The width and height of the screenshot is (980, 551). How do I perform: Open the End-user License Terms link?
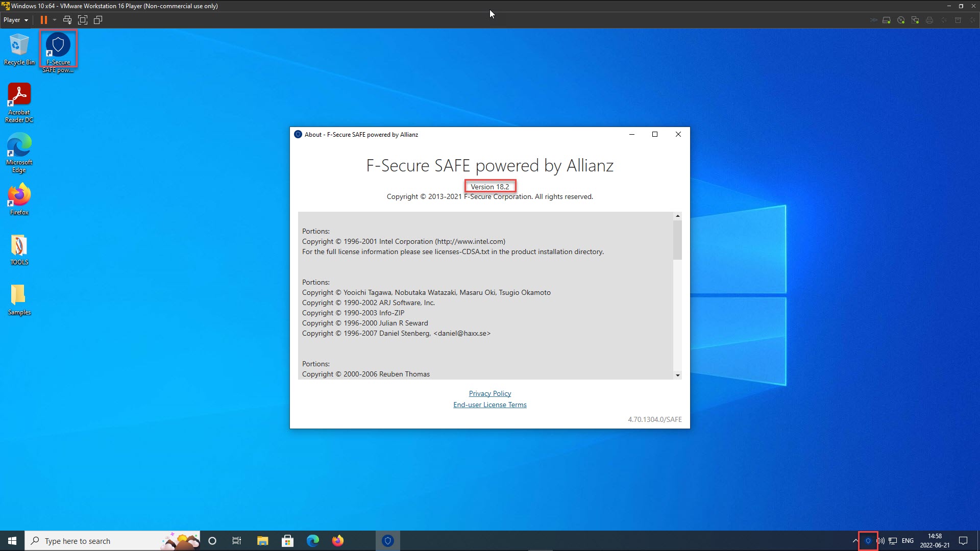[490, 405]
